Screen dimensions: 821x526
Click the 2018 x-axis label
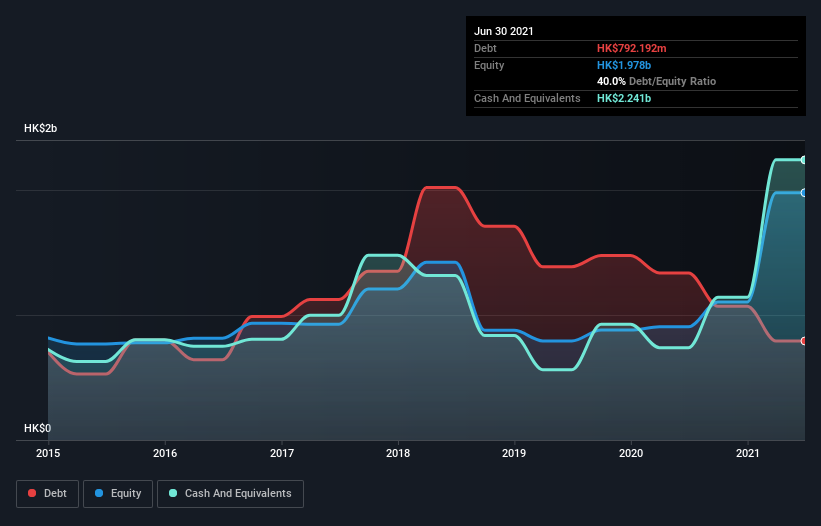398,453
